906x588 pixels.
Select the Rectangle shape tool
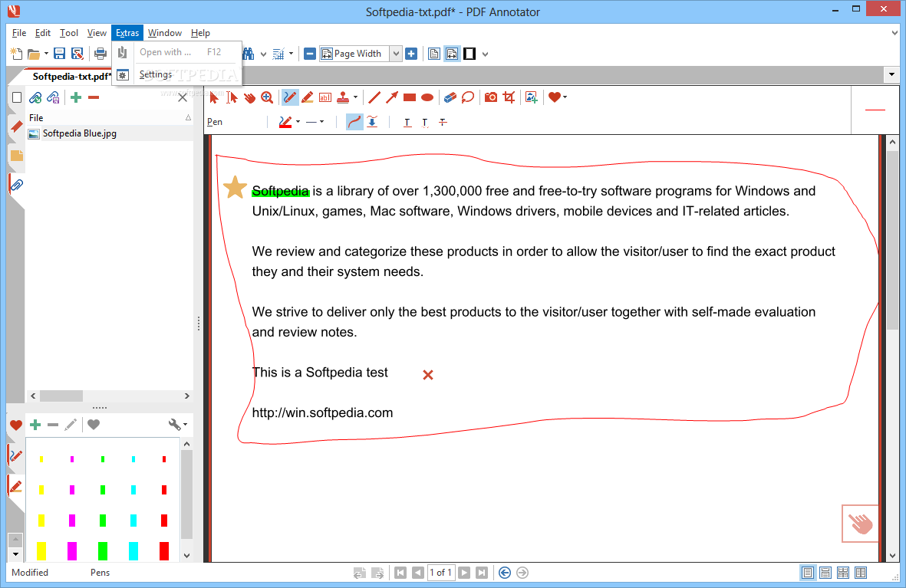coord(410,97)
